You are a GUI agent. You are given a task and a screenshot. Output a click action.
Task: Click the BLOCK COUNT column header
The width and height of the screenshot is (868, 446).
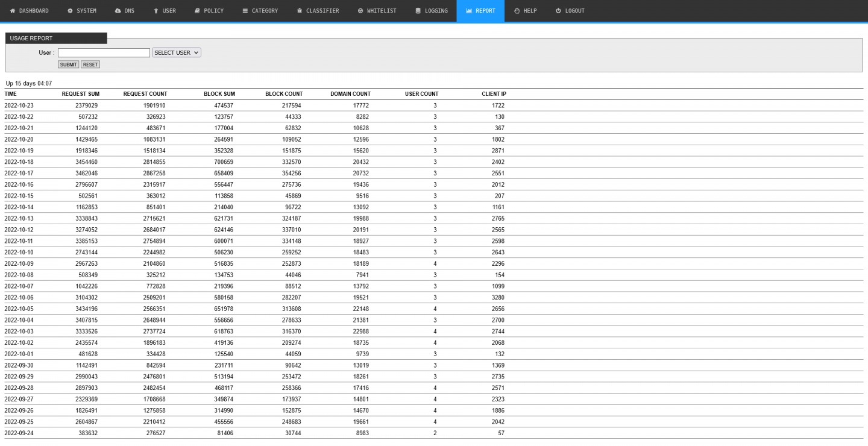[284, 94]
